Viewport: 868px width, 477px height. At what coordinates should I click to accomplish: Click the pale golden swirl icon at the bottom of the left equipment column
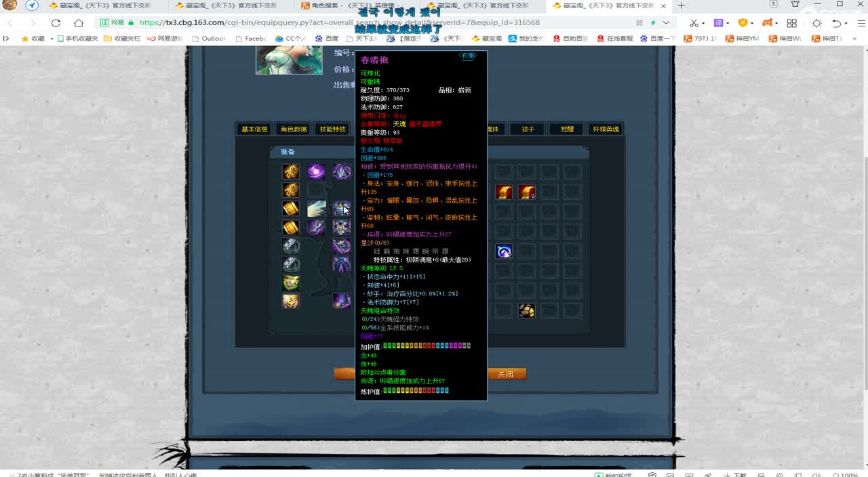291,301
